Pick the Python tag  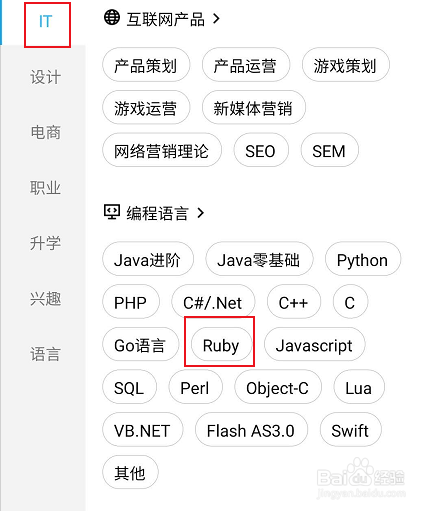[x=362, y=259]
